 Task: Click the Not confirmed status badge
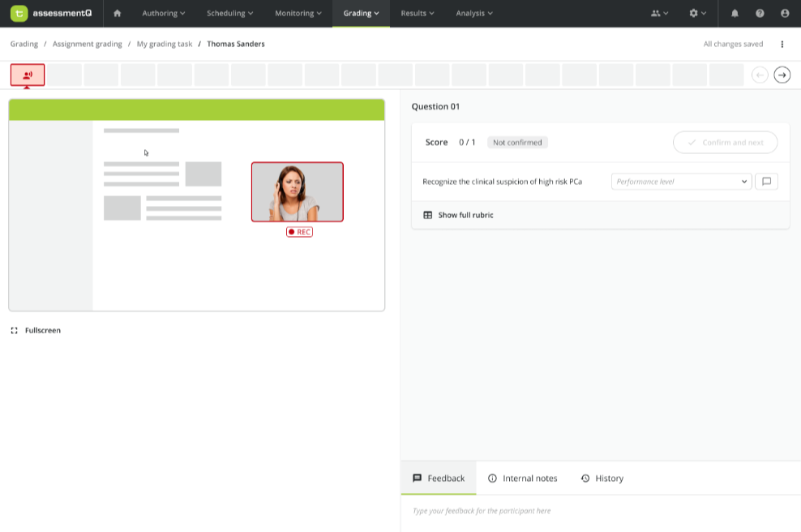(517, 143)
